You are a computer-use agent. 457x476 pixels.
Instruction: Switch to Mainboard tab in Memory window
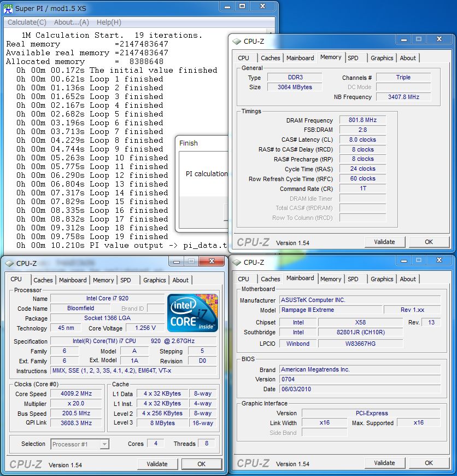(300, 58)
